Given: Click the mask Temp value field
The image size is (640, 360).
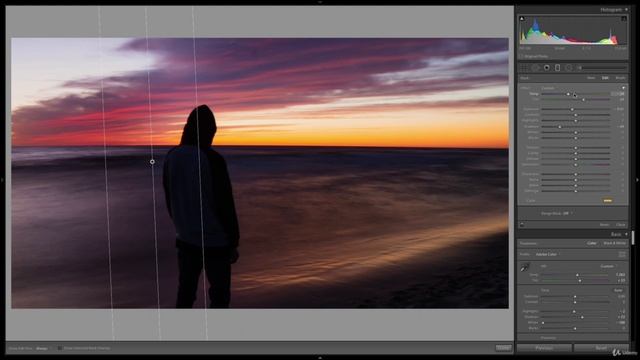Looking at the screenshot, I should (619, 94).
